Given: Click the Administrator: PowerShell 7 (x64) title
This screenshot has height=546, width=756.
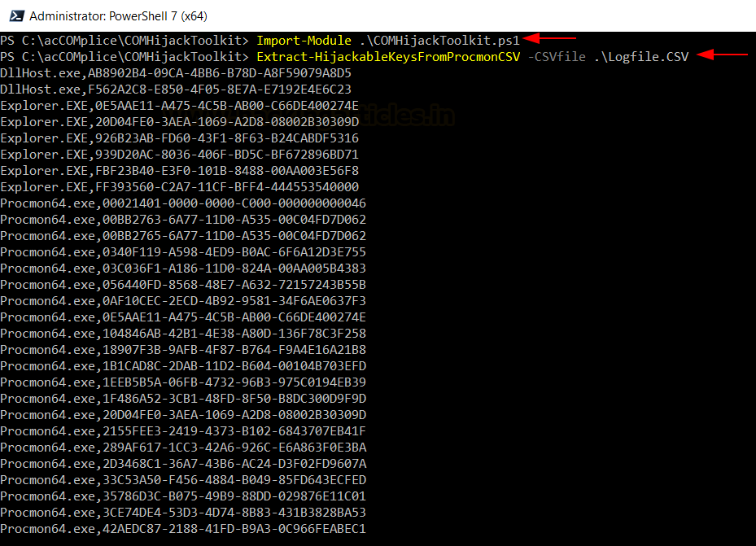Looking at the screenshot, I should (x=118, y=16).
